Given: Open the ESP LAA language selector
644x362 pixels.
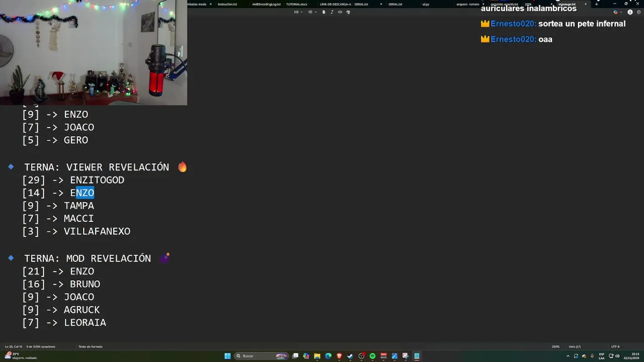Looking at the screenshot, I should [x=602, y=356].
